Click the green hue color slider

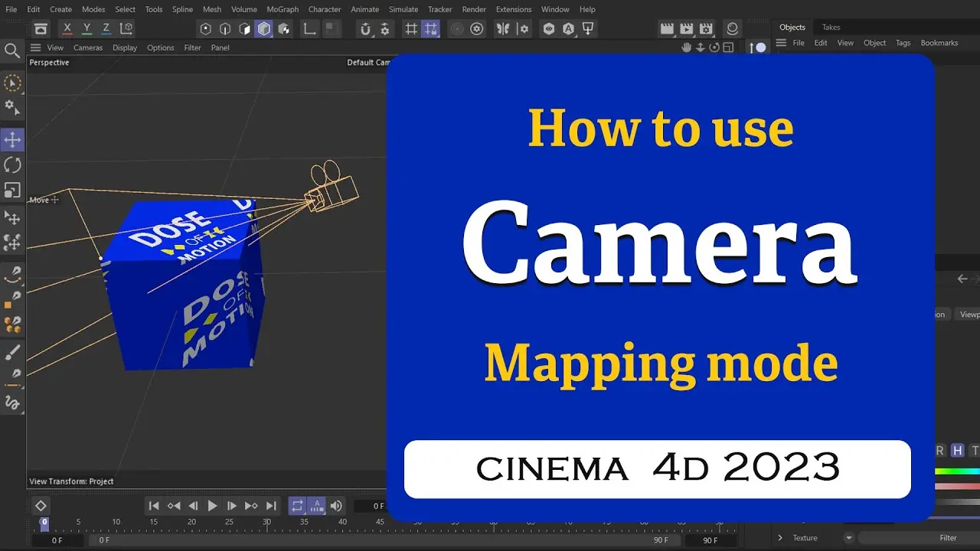coord(958,471)
